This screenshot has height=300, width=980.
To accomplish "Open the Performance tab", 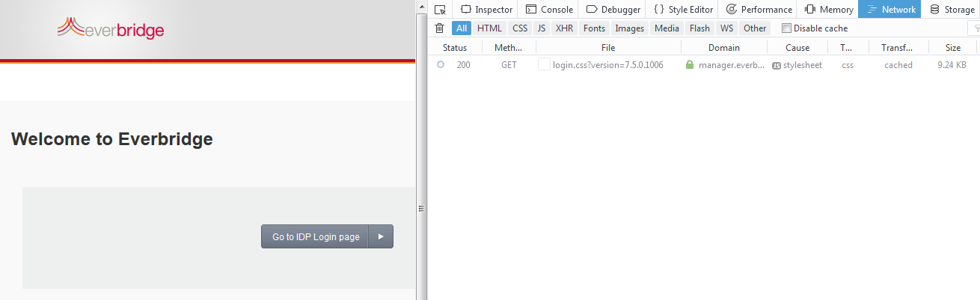I will (x=759, y=10).
